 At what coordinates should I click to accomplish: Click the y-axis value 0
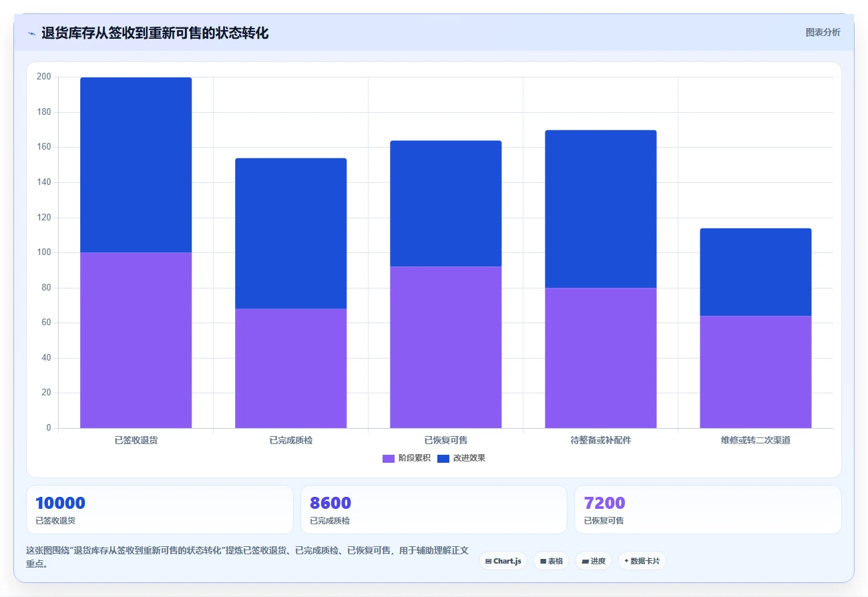tap(49, 428)
